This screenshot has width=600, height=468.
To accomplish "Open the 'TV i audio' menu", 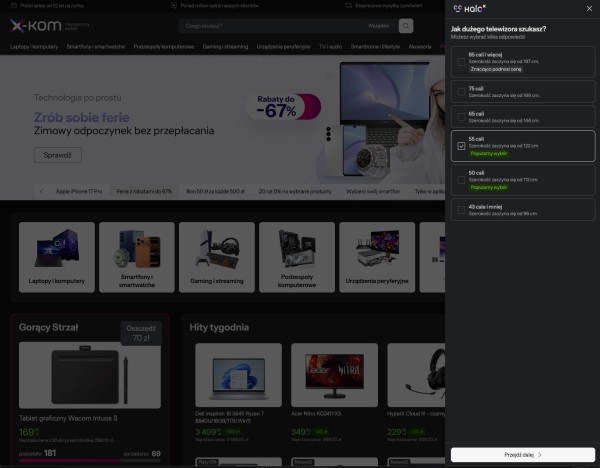I will click(x=330, y=47).
